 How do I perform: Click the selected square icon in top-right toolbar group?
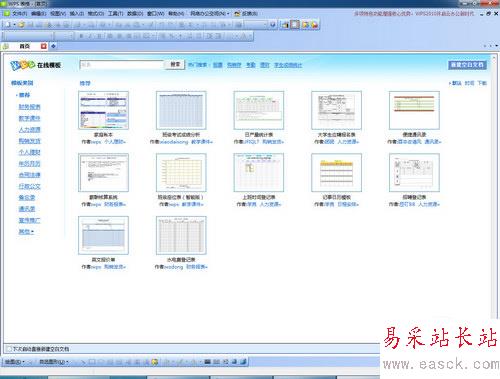295,24
